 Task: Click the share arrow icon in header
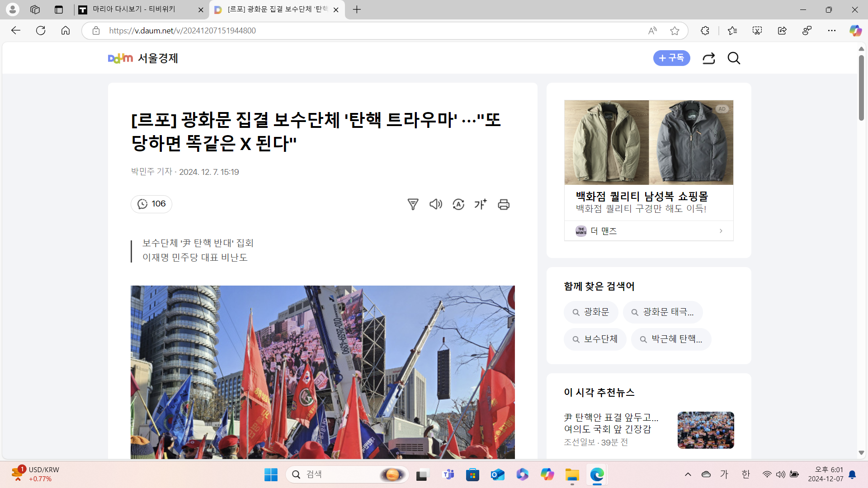pos(708,58)
